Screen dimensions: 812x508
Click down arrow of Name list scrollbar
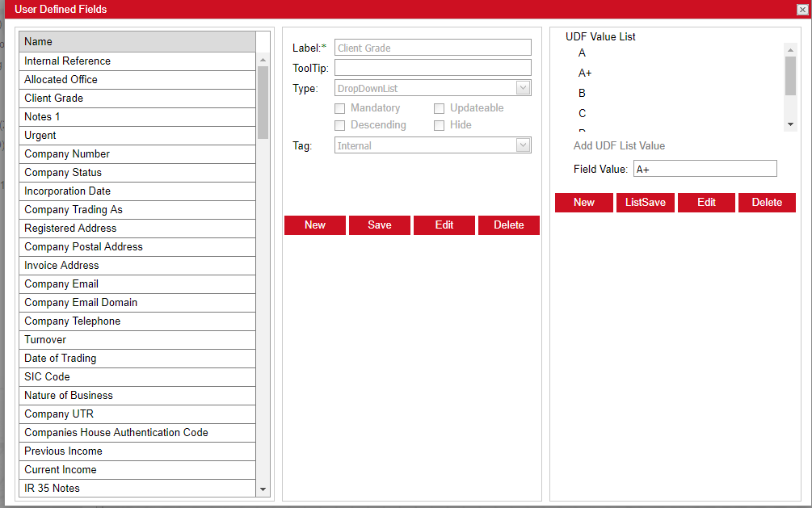pyautogui.click(x=263, y=489)
